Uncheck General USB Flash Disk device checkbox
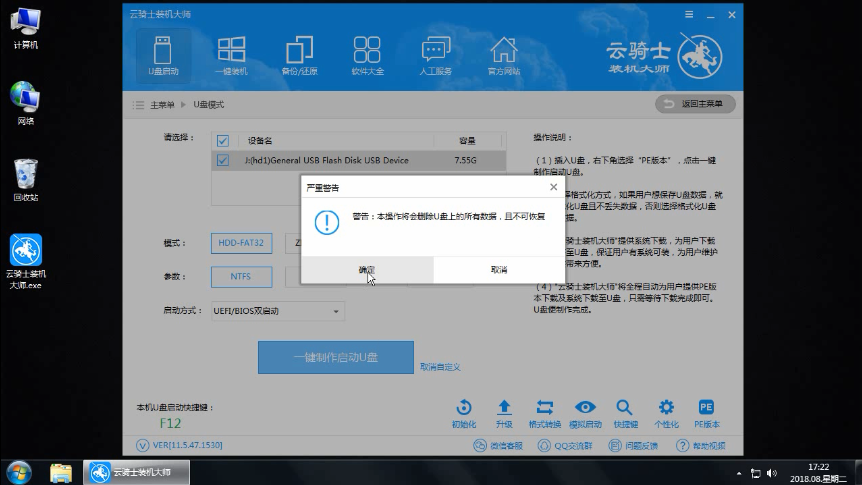Viewport: 862px width, 485px height. click(223, 161)
